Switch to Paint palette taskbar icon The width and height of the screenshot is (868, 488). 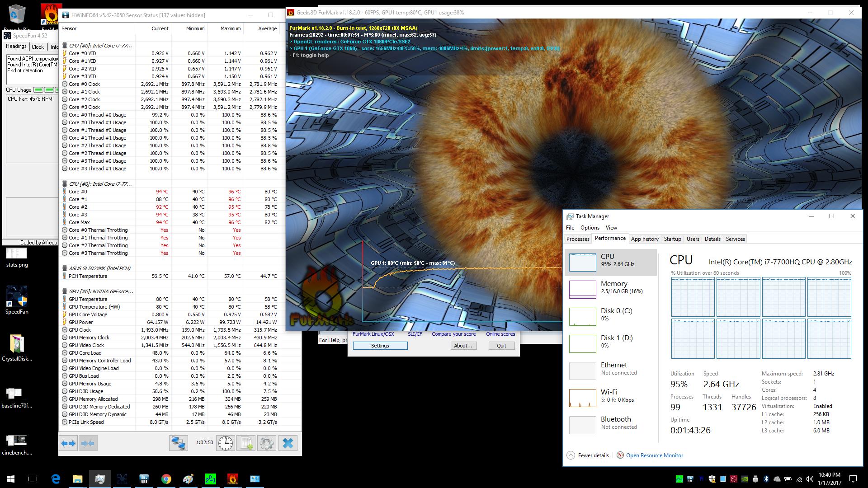point(189,479)
